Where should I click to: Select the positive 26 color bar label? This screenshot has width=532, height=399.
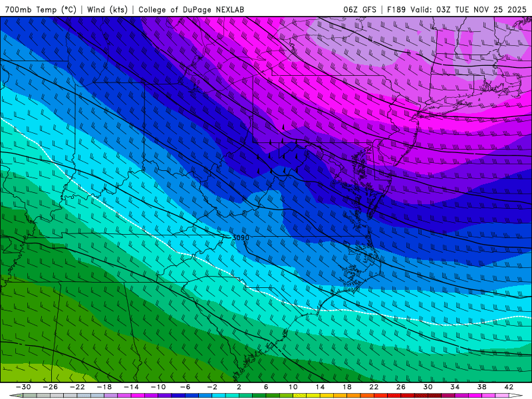click(401, 387)
